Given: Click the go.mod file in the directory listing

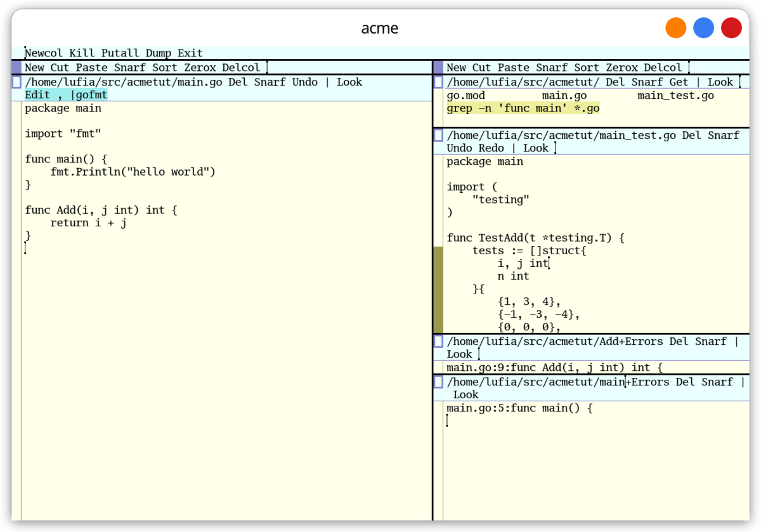Looking at the screenshot, I should pyautogui.click(x=465, y=96).
